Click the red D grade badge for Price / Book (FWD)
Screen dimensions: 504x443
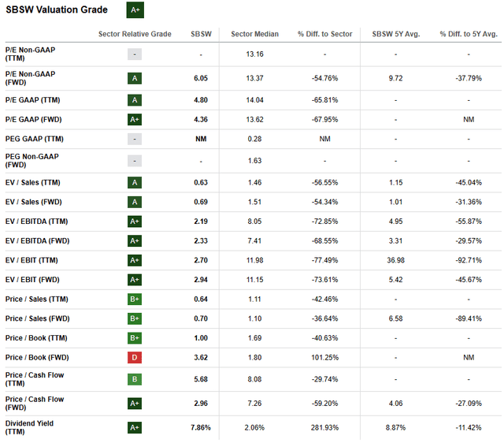(x=135, y=357)
